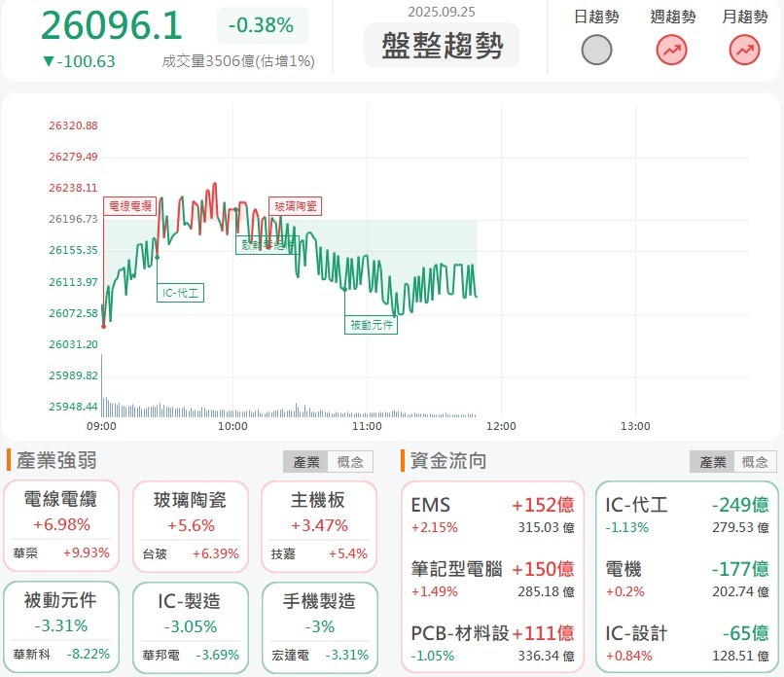Click stock 華榮 +9.93% in 電線電纜 card

click(x=61, y=553)
